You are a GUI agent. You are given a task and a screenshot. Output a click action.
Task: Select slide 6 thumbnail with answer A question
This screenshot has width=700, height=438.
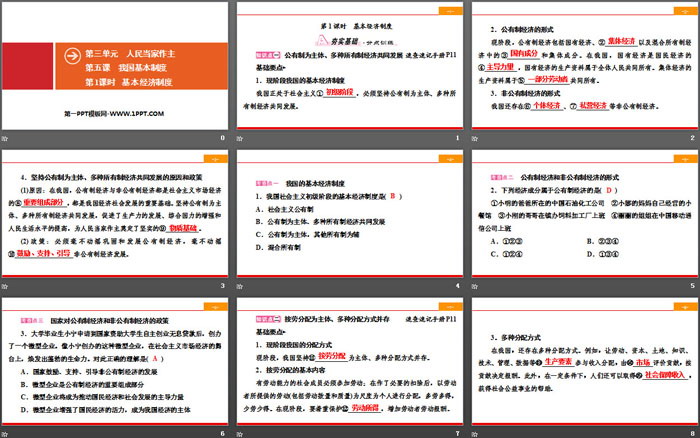point(115,361)
